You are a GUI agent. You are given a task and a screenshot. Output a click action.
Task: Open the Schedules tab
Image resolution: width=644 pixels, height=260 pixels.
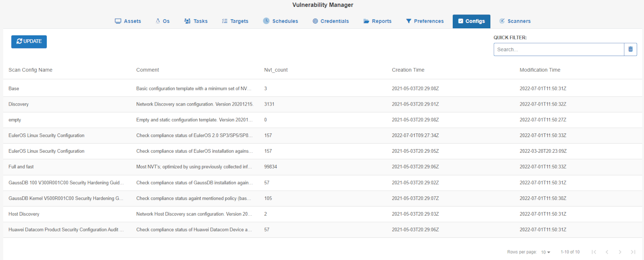coord(281,21)
